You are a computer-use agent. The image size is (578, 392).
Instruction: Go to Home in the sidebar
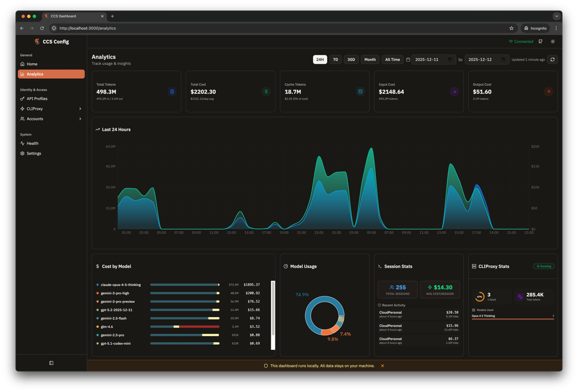51,64
